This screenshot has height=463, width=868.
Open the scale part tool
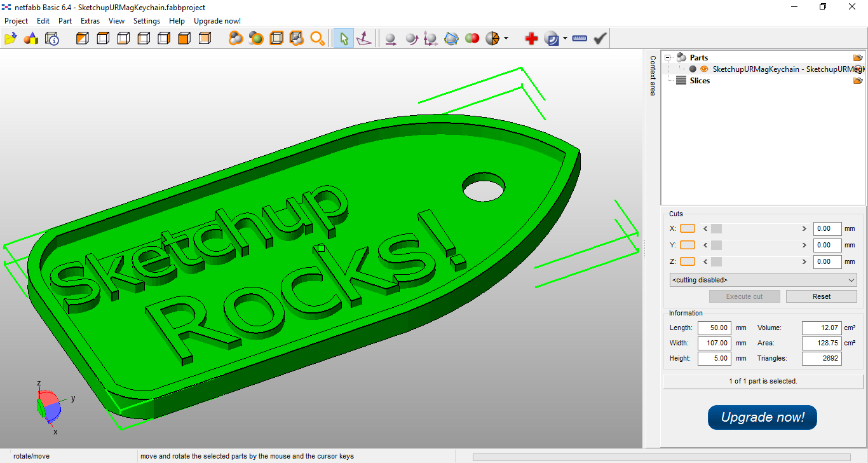(x=431, y=39)
